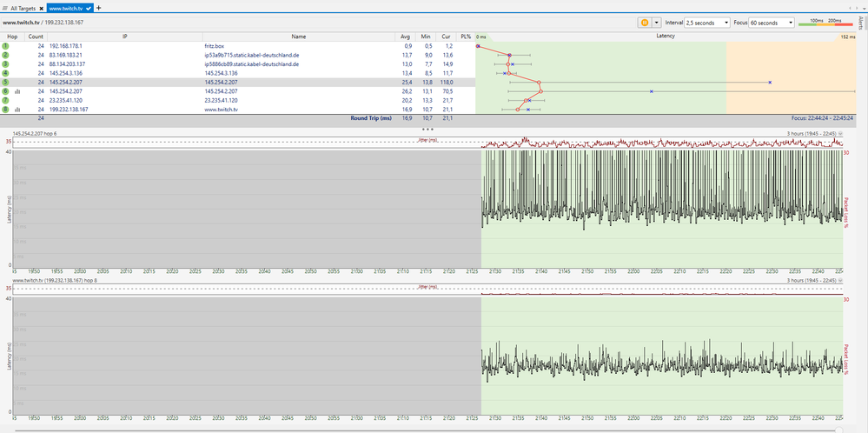Select the www.twitch.tv tab

pos(66,7)
